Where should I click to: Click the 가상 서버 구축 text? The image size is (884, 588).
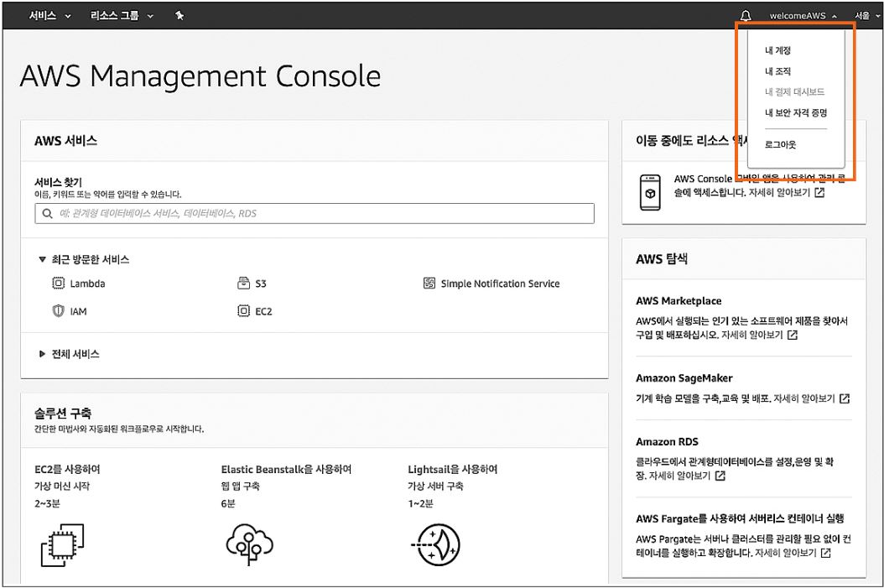(x=435, y=486)
